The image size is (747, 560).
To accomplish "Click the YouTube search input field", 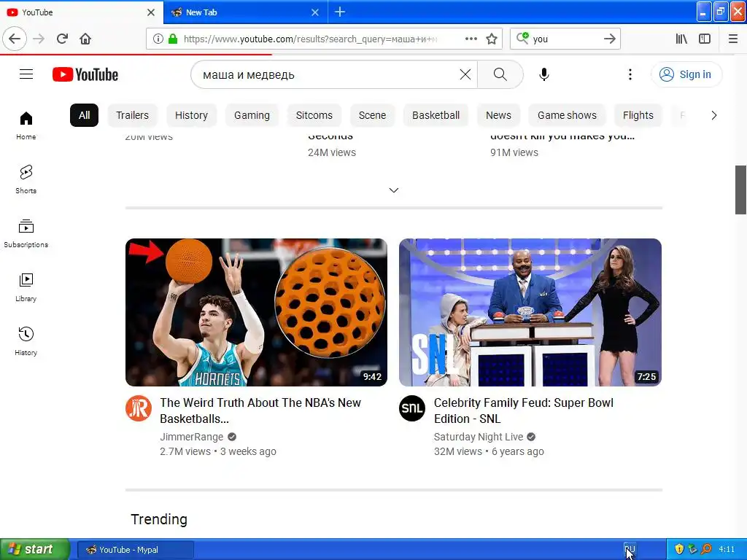I will pyautogui.click(x=329, y=74).
